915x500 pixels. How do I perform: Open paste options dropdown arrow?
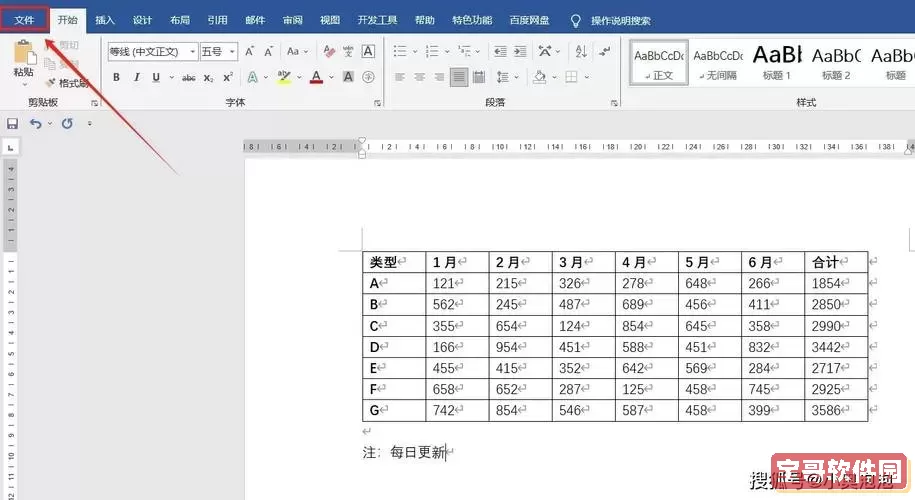tap(24, 85)
